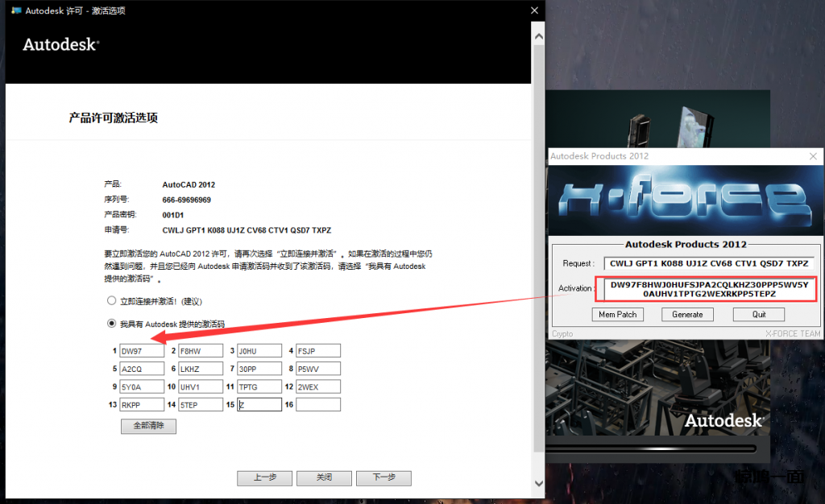The image size is (825, 504).
Task: Click activation code field 1 containing DW97
Action: tap(142, 351)
